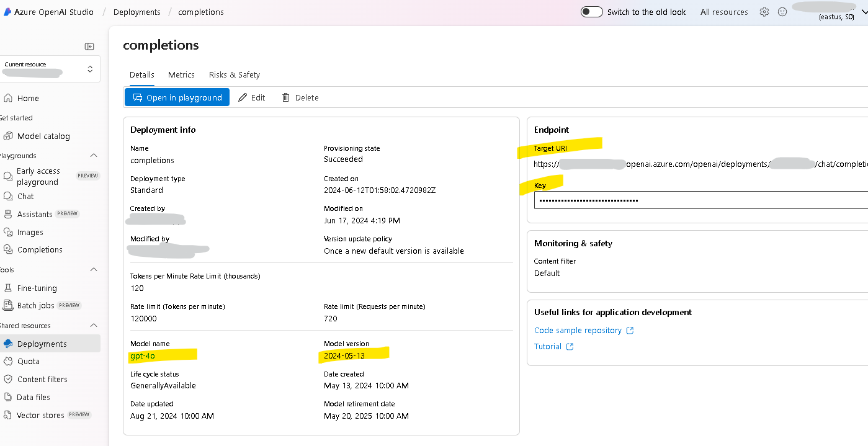The image size is (868, 446).
Task: Click the Deployments cloud icon
Action: coord(8,344)
